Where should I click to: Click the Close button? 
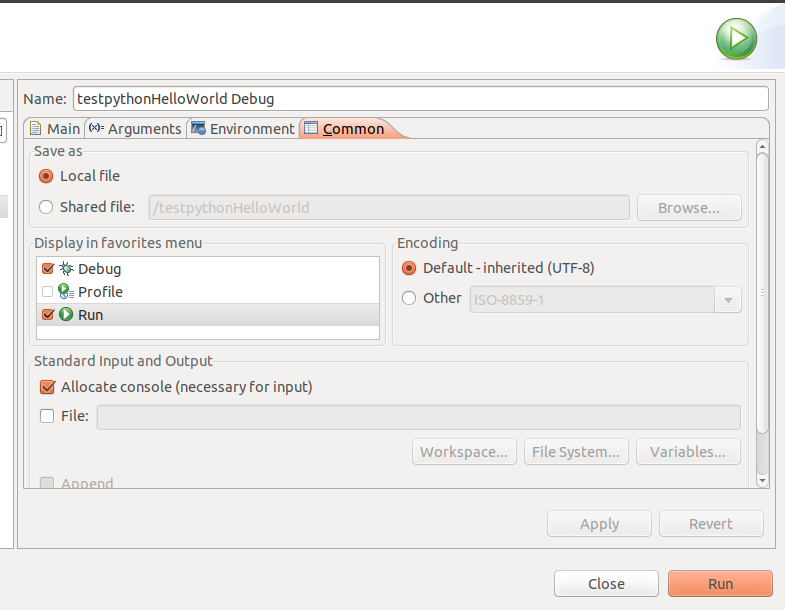point(606,583)
